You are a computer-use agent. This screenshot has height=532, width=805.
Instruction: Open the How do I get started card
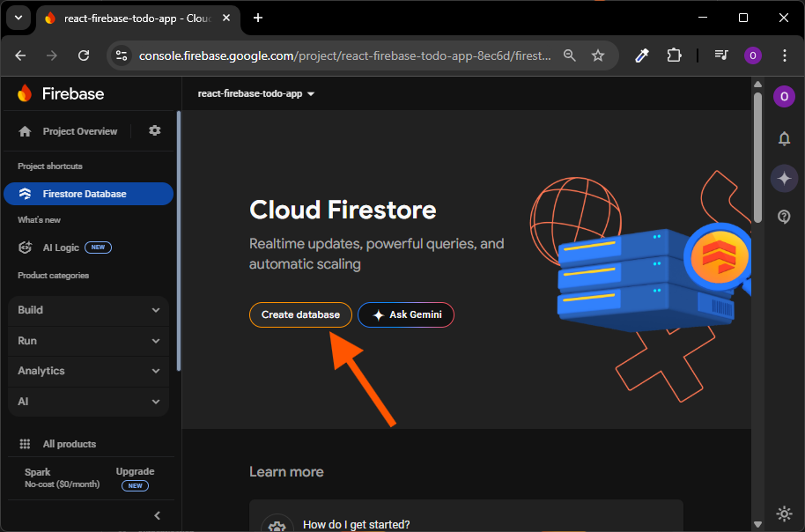[466, 516]
